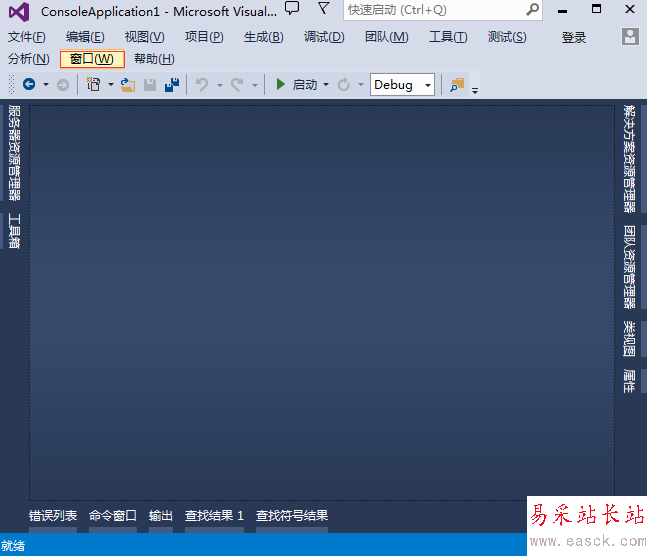Navigate backward with the blue arrow
Viewport: 647px width, 556px height.
[x=29, y=85]
